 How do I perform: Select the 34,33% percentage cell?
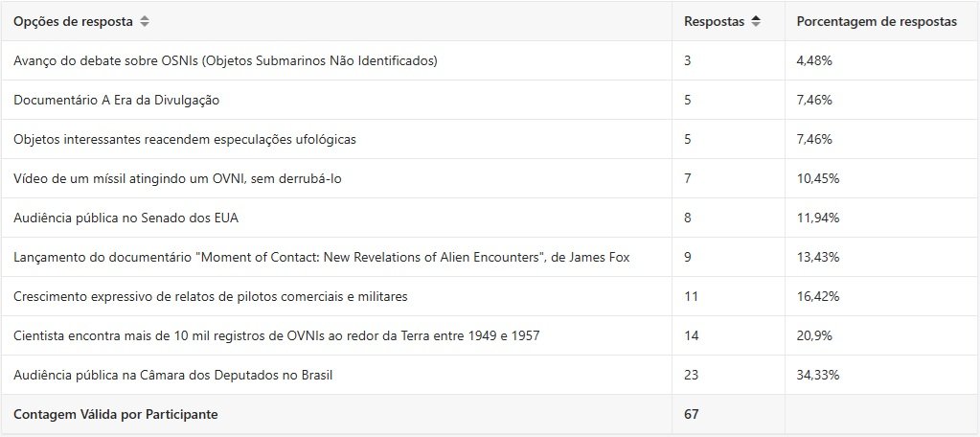tap(818, 375)
